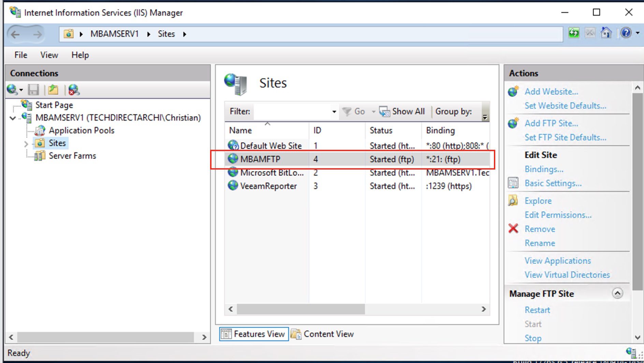
Task: Open the View menu
Action: point(49,55)
